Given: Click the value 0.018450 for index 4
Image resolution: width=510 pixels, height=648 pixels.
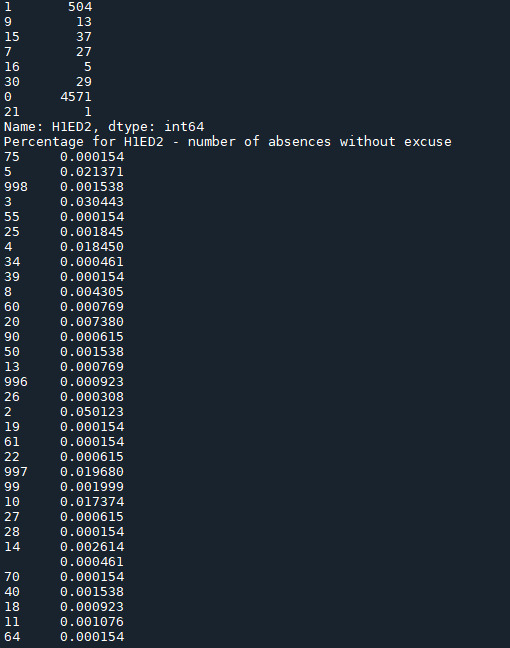Looking at the screenshot, I should (x=92, y=247).
